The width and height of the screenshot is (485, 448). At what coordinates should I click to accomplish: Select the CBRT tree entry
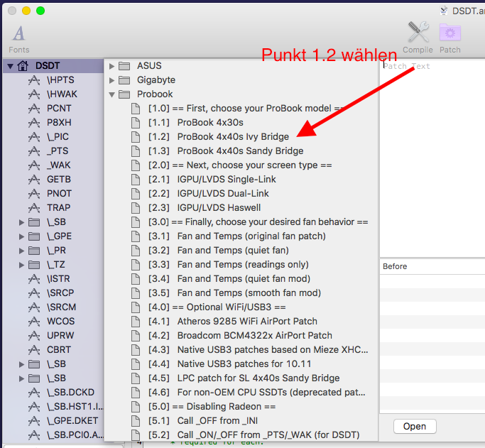click(x=59, y=350)
